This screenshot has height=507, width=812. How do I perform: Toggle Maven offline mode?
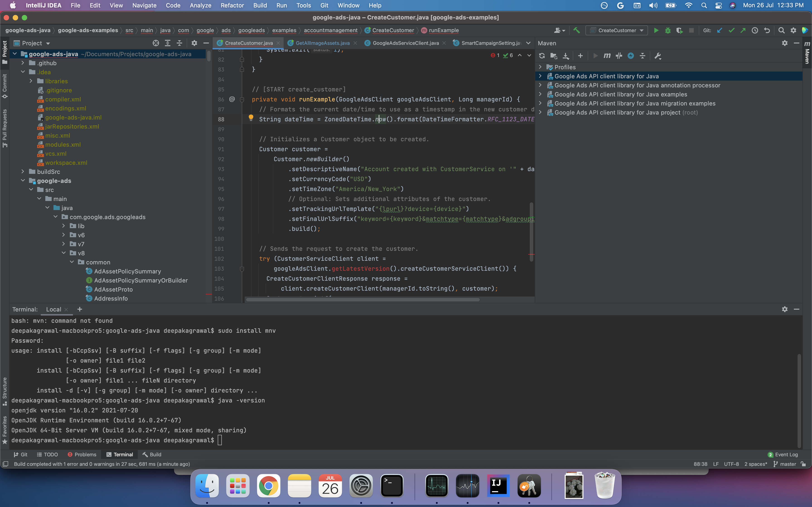click(619, 56)
